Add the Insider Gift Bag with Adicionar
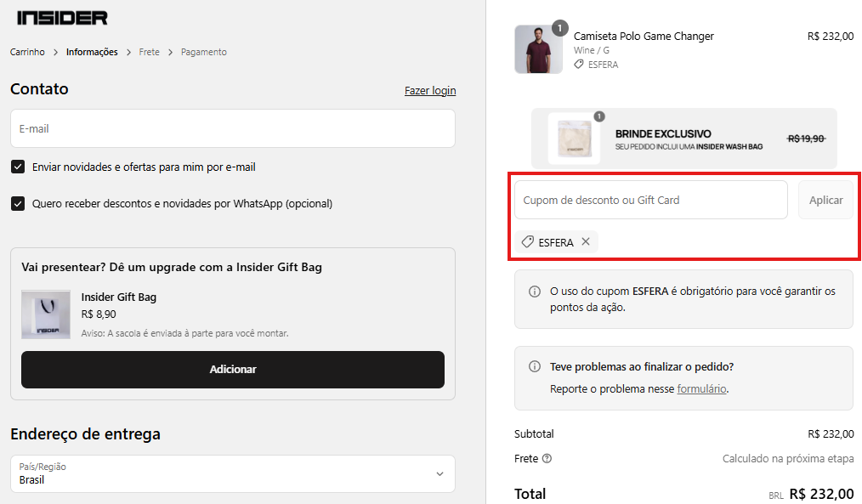The width and height of the screenshot is (862, 504). [233, 370]
